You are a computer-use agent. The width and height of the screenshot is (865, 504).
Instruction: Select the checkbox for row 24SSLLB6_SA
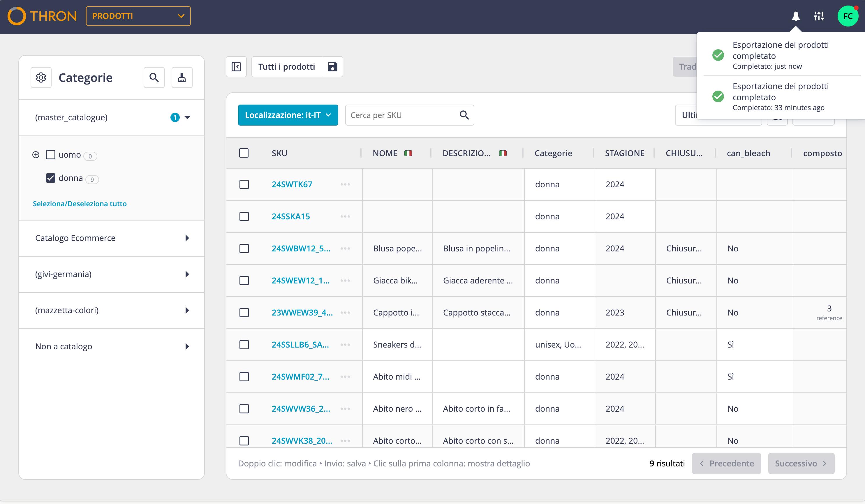244,345
